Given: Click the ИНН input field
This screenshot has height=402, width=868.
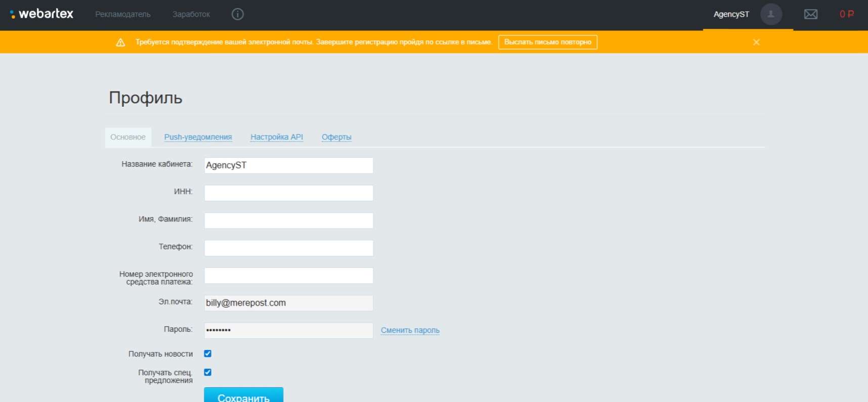Looking at the screenshot, I should coord(289,193).
